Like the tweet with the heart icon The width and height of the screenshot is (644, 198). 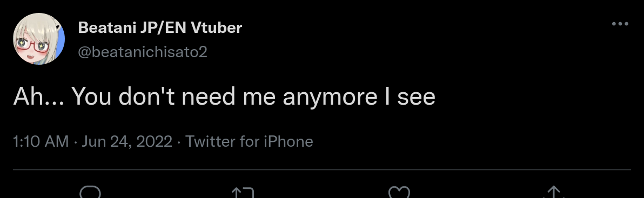click(x=399, y=192)
